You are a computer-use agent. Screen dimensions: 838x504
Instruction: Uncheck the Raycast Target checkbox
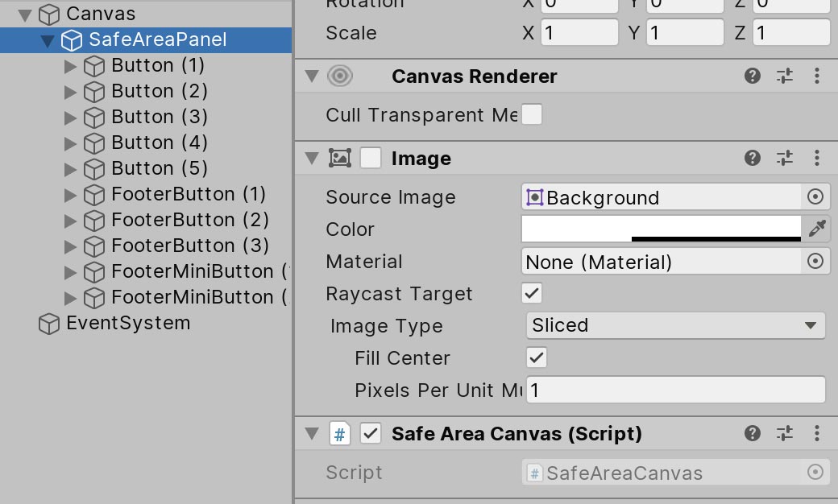[x=532, y=294]
